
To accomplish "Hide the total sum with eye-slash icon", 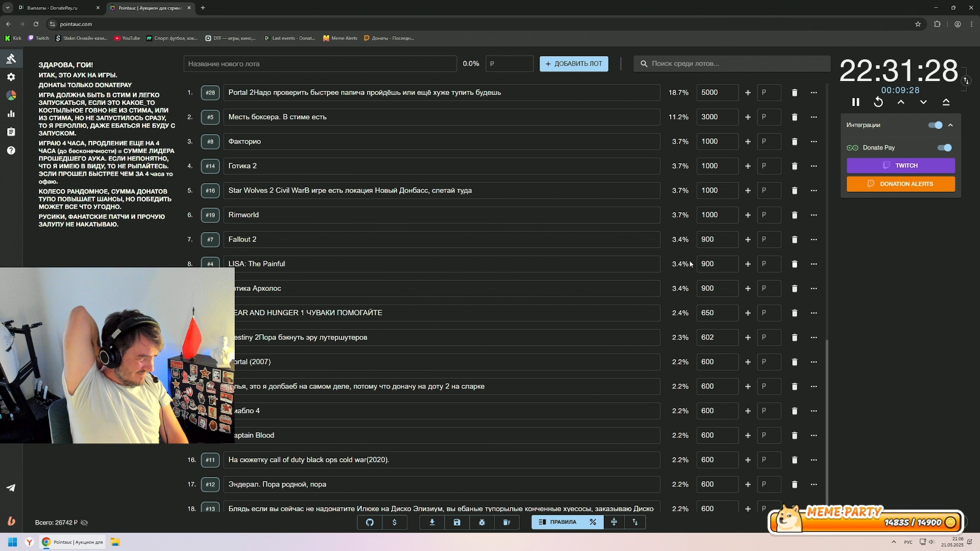I will (85, 522).
